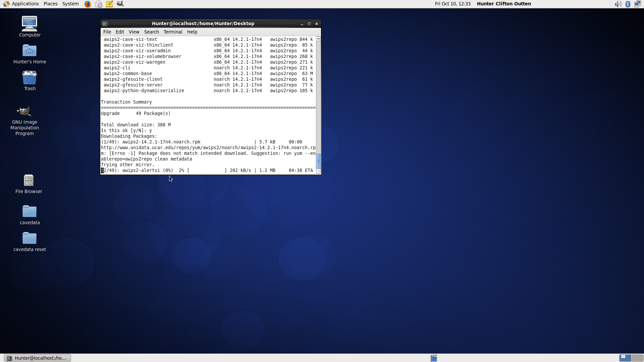Screen dimensions: 644x362
Task: Open the terminal's Terminal menu
Action: point(173,32)
